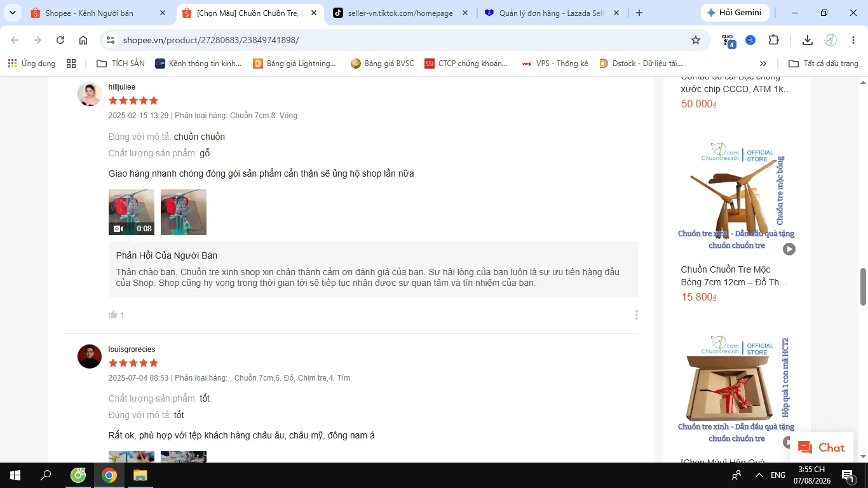The height and width of the screenshot is (488, 868).
Task: Open Bảng giá BVSC bookmark
Action: (x=383, y=64)
